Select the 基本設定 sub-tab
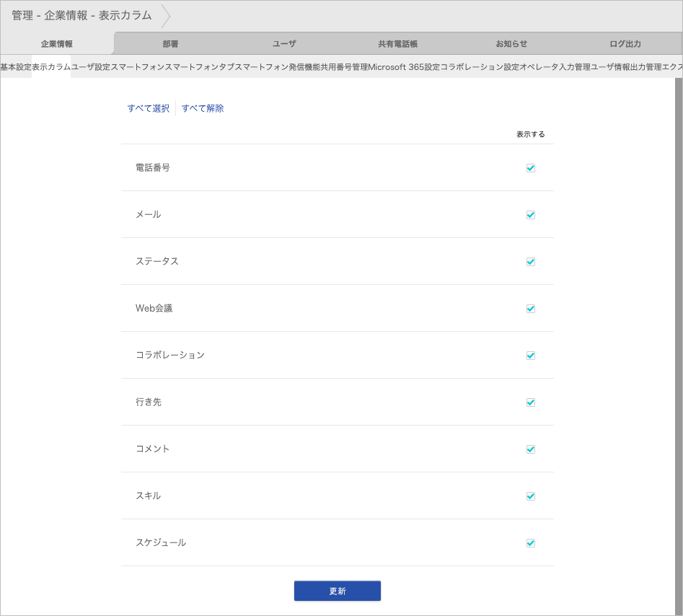 pos(16,66)
